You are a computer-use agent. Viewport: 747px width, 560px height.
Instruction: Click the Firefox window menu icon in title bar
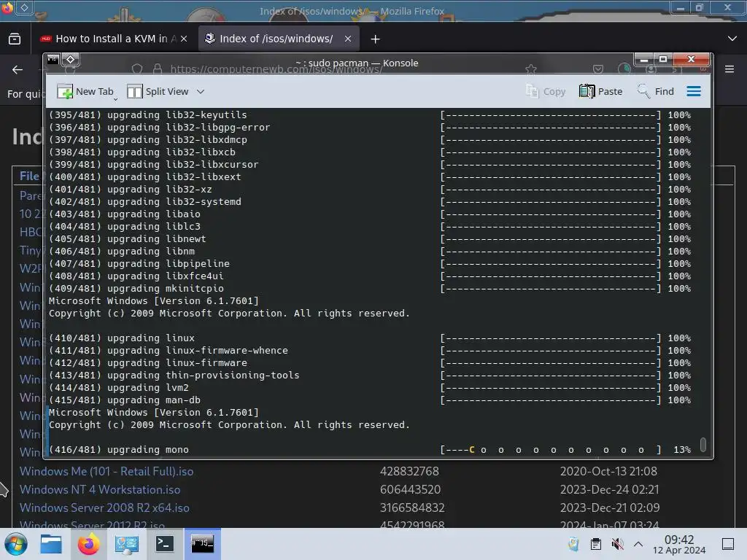(7, 7)
